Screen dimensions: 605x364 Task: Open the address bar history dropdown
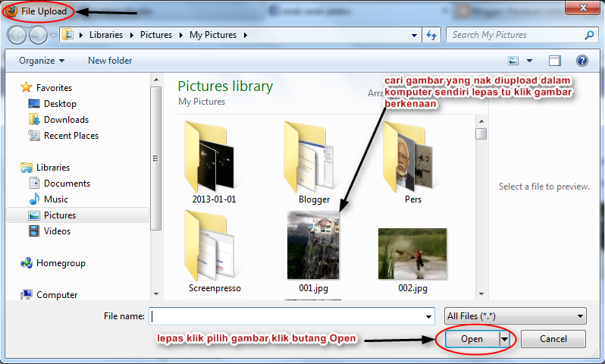click(414, 35)
